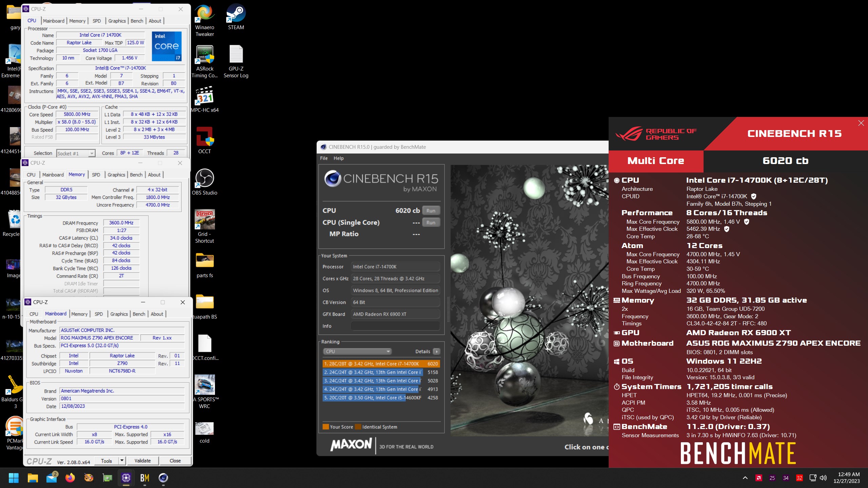Open paint app icon in taskbar
The width and height of the screenshot is (868, 488).
point(88,478)
